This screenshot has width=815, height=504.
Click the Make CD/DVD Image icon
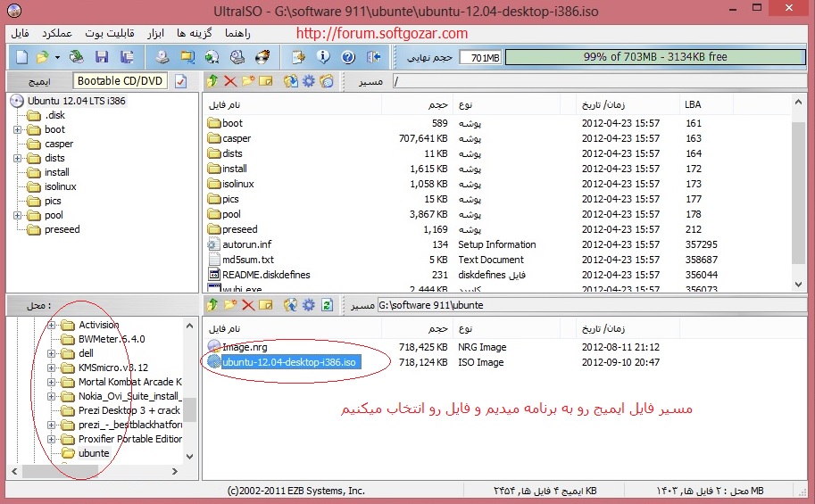tap(162, 56)
